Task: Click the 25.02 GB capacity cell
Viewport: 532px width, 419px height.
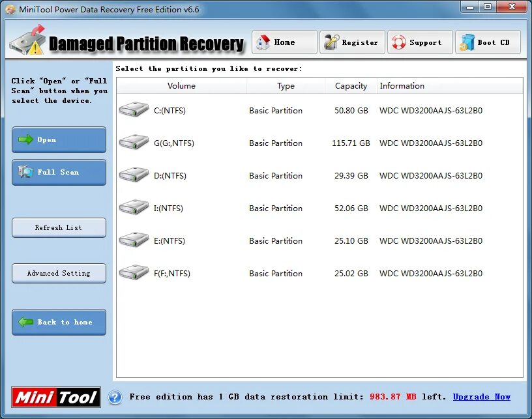Action: 351,273
